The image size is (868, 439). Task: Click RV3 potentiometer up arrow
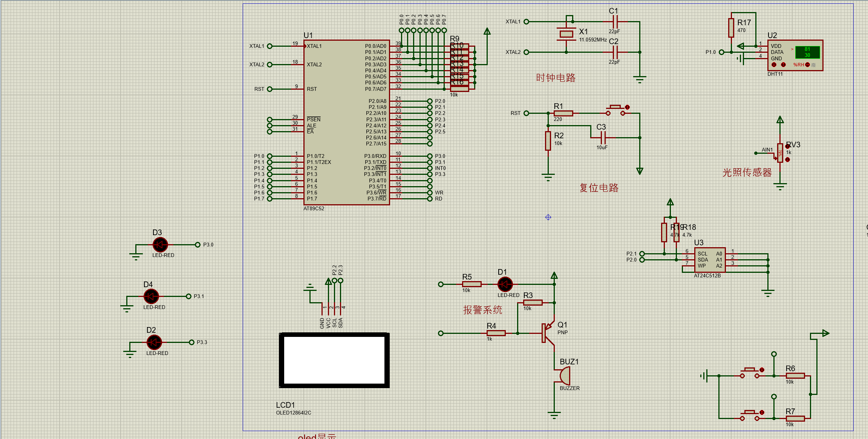pyautogui.click(x=788, y=146)
